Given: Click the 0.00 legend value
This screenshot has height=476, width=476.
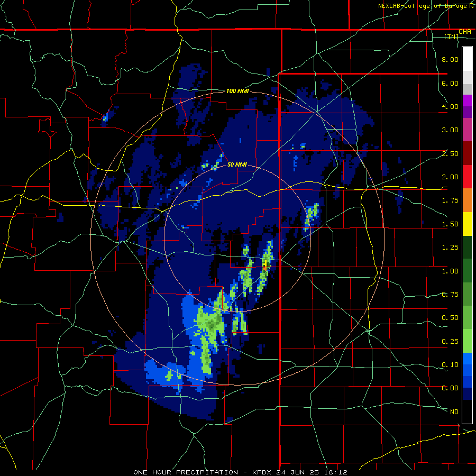Looking at the screenshot, I should [450, 388].
